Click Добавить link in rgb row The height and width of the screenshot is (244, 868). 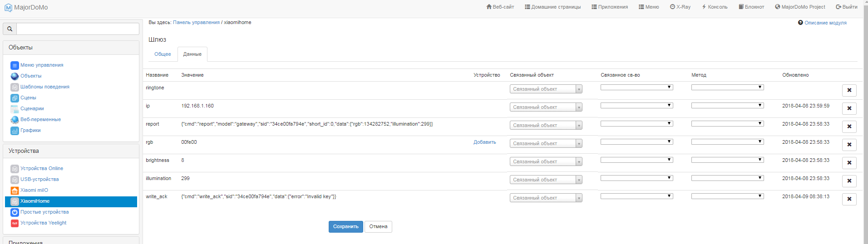[484, 142]
